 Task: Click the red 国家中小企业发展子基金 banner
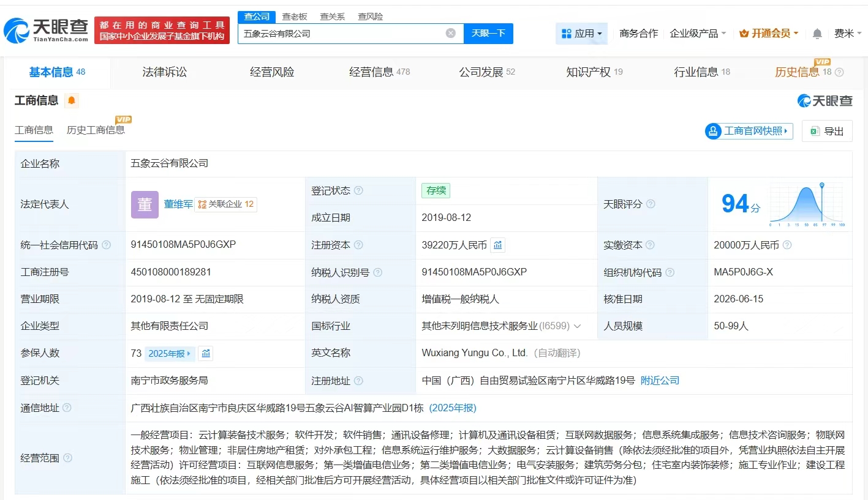[x=162, y=31]
